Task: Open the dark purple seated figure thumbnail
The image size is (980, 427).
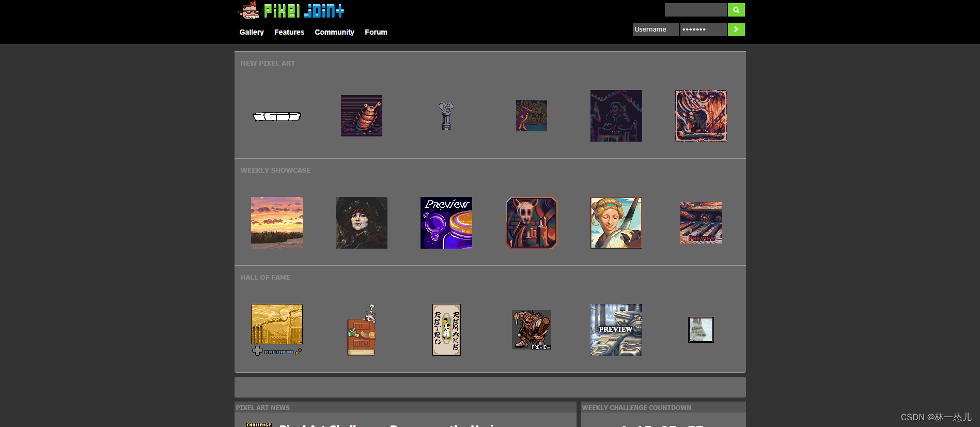Action: point(616,116)
